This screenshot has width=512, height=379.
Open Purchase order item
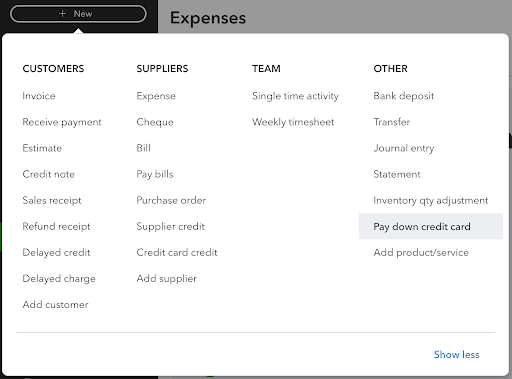coord(171,200)
